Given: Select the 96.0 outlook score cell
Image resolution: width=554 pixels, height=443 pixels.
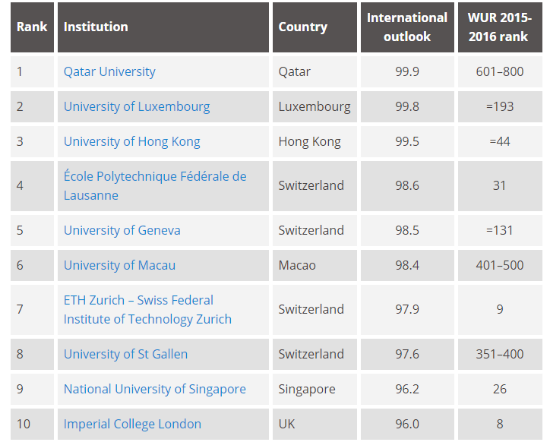Looking at the screenshot, I should [x=407, y=424].
